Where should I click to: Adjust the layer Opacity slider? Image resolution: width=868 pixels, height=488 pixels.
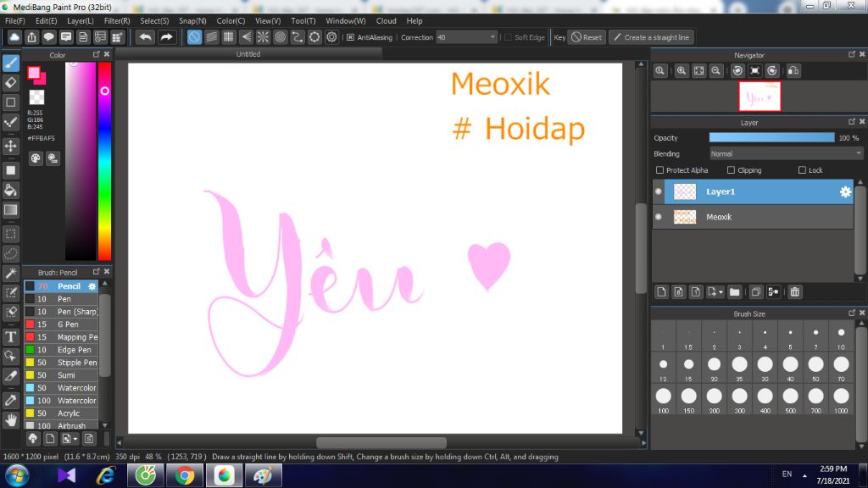click(x=771, y=138)
